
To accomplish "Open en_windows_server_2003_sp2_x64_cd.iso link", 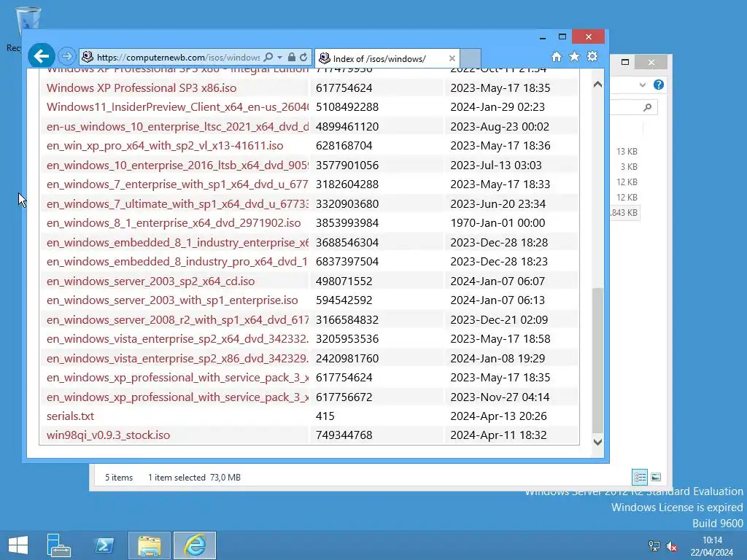I will 150,281.
